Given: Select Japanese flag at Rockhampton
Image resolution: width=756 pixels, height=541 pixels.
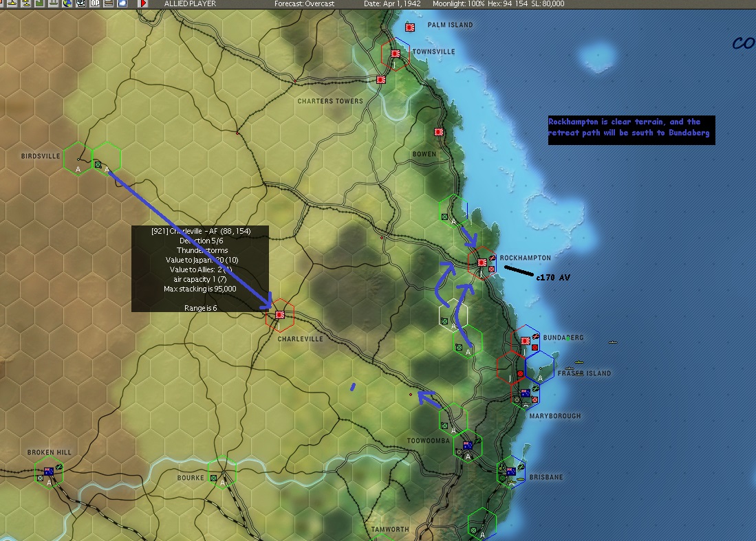Looking at the screenshot, I should tap(482, 263).
